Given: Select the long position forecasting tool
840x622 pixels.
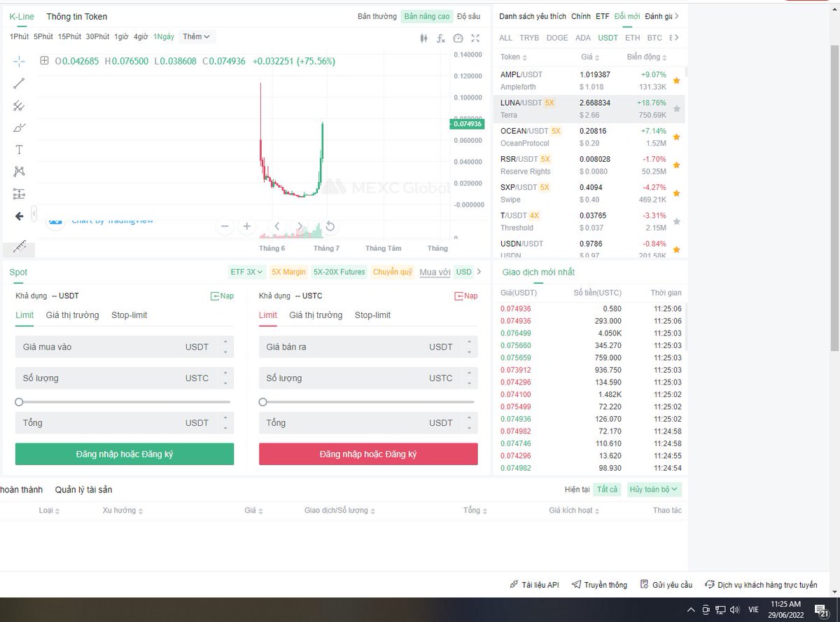Looking at the screenshot, I should pyautogui.click(x=19, y=194).
